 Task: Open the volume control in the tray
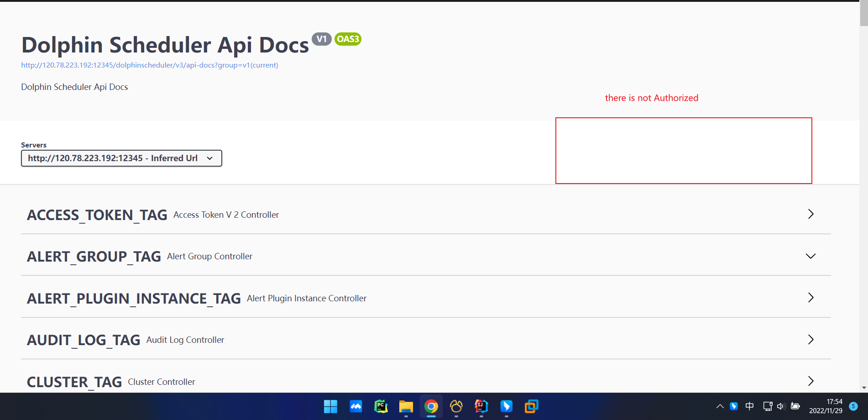point(781,406)
